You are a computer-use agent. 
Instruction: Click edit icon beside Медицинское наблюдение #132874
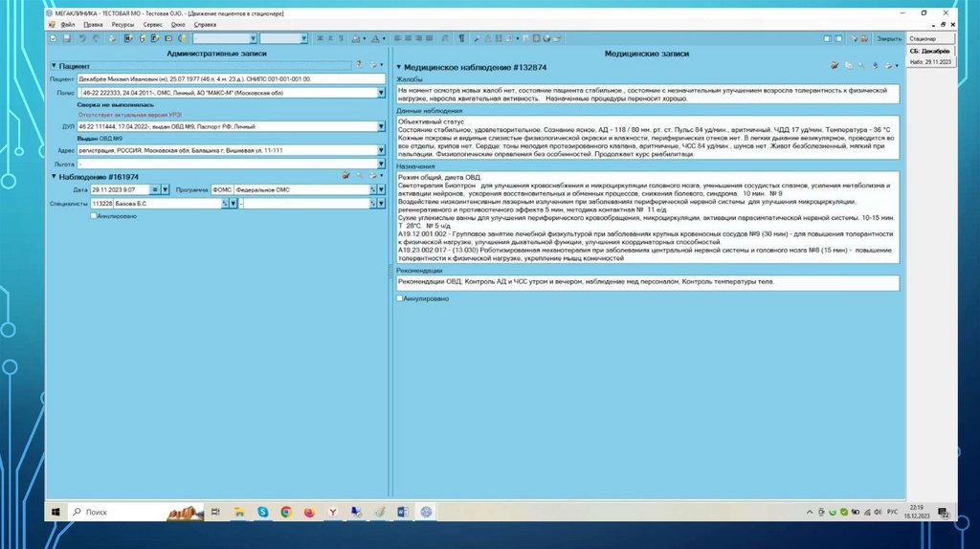(x=835, y=66)
